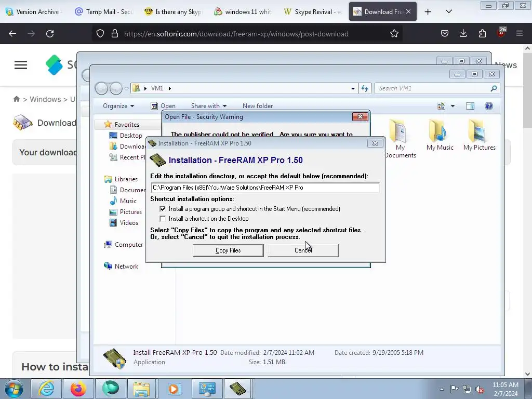Image resolution: width=532 pixels, height=399 pixels.
Task: Change view icon in Explorer toolbar
Action: pyautogui.click(x=442, y=106)
